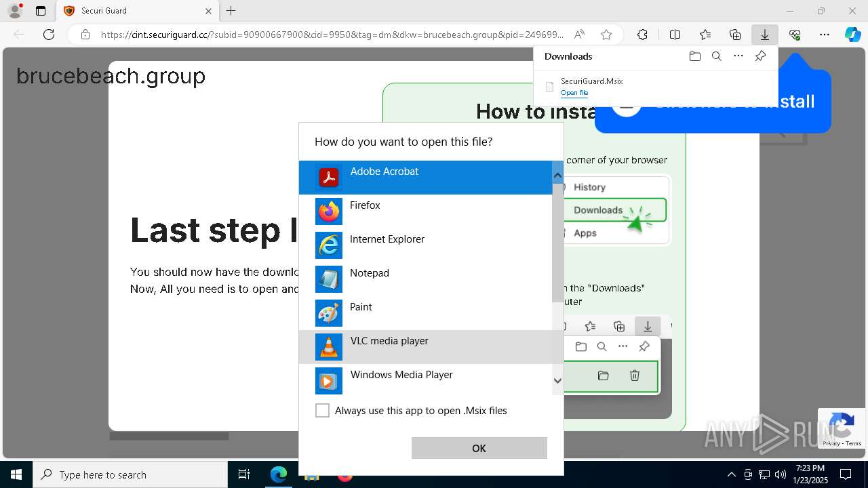Viewport: 868px width, 488px height.
Task: Select the Securi Guard tab
Action: pos(136,11)
